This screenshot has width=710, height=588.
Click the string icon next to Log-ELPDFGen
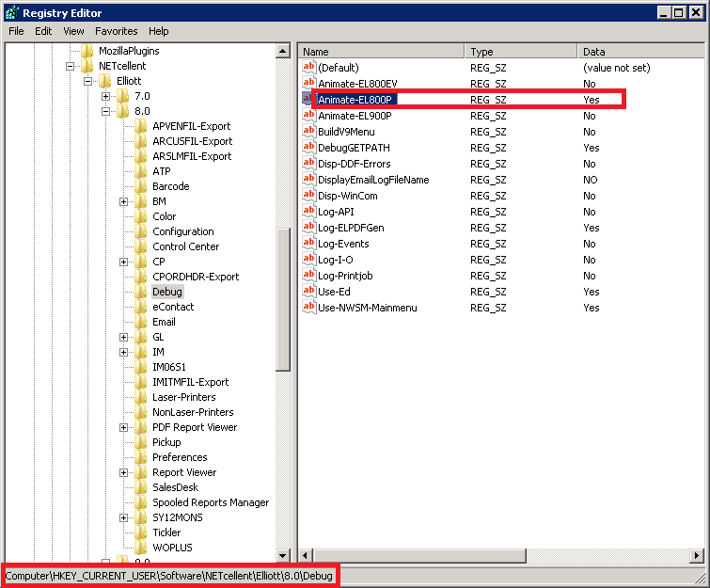[x=308, y=227]
